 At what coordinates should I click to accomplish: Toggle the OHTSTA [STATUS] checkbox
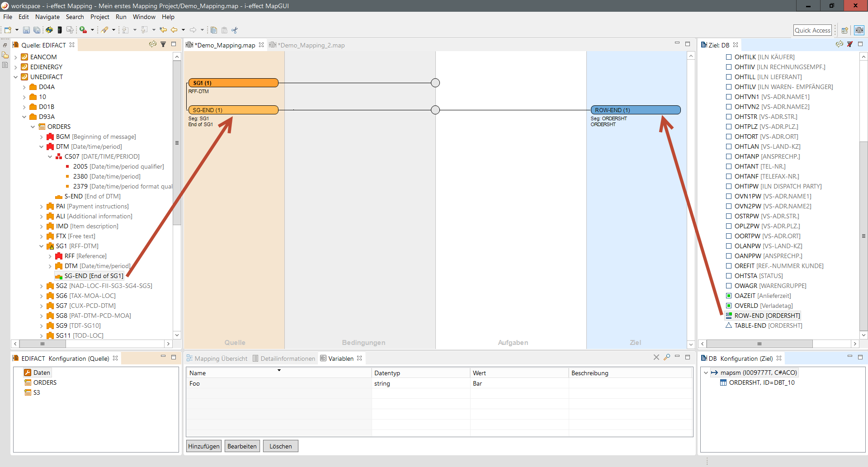pyautogui.click(x=729, y=276)
